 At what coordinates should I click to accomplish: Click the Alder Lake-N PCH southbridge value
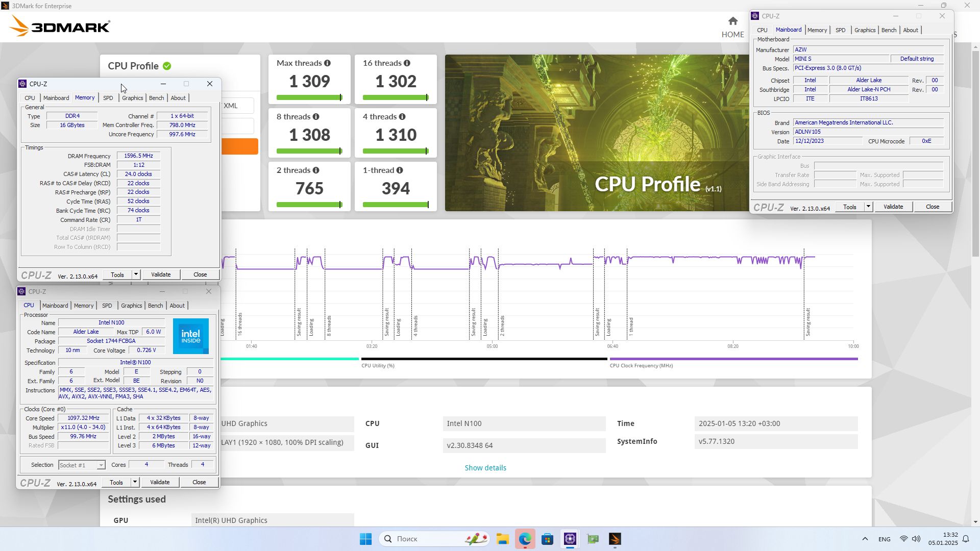pyautogui.click(x=869, y=89)
